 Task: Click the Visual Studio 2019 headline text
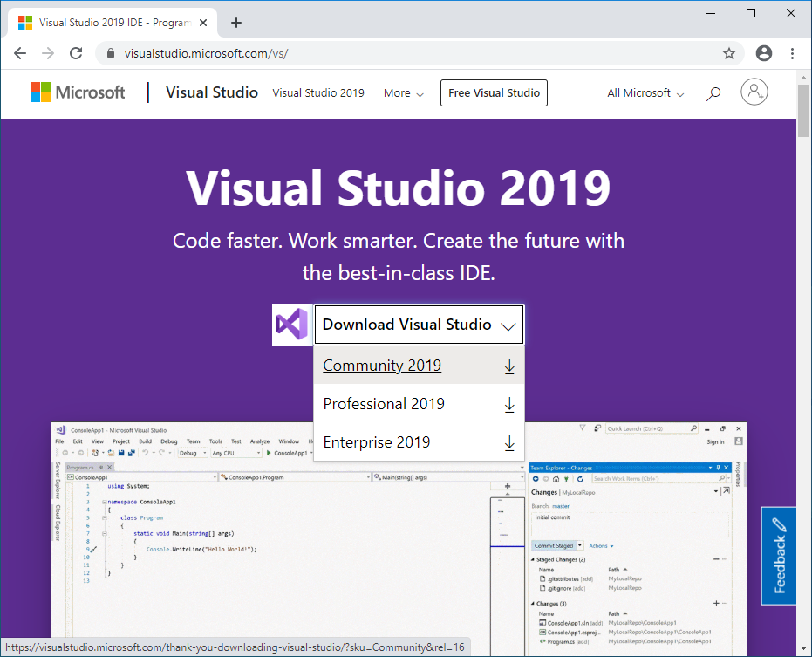399,188
